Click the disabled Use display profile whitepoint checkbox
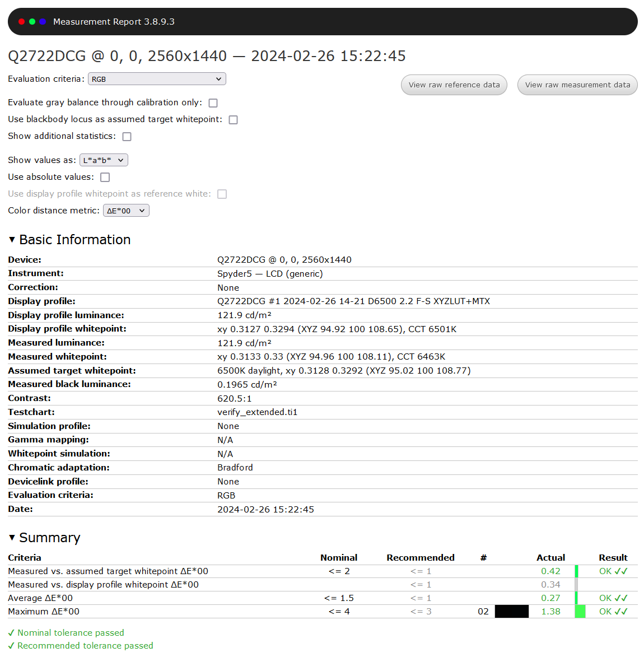This screenshot has width=644, height=657. (x=222, y=194)
